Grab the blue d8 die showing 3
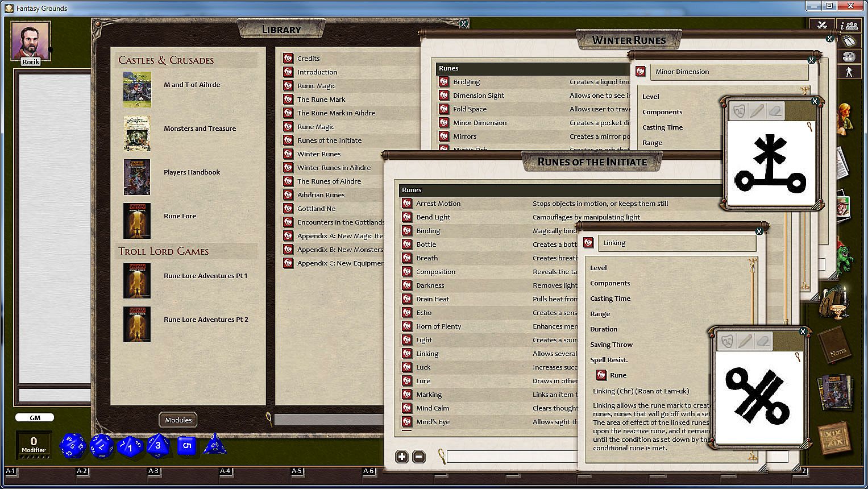Image resolution: width=868 pixels, height=489 pixels. point(158,445)
